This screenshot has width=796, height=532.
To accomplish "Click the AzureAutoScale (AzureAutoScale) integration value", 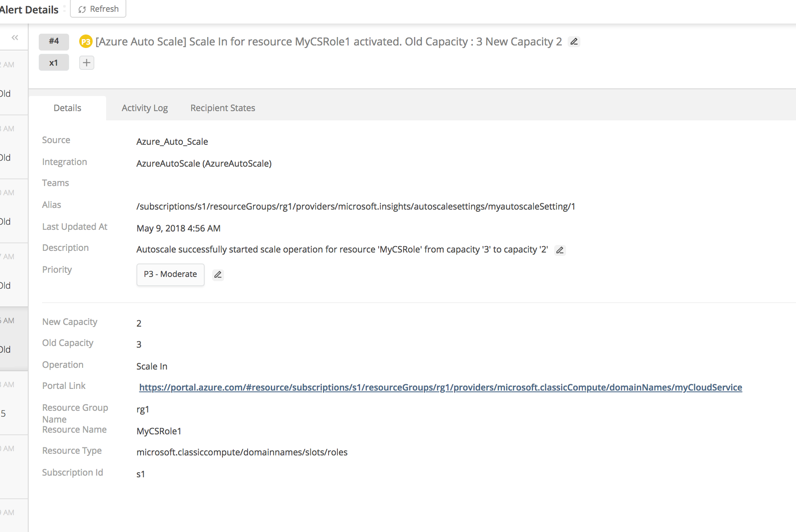I will coord(204,164).
